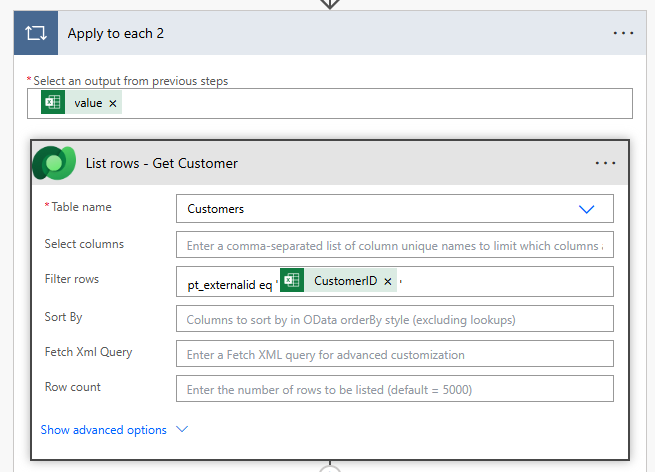This screenshot has width=655, height=472.
Task: Select the CustomerID token in Filter rows
Action: tap(345, 281)
